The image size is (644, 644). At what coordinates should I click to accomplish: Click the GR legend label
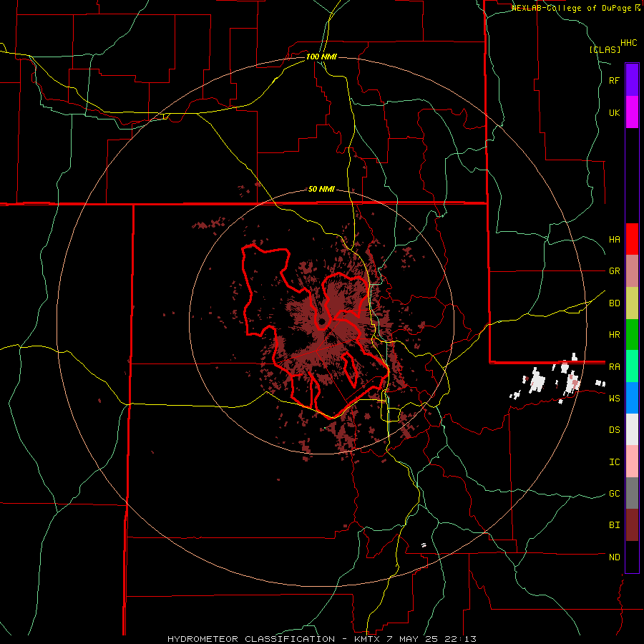(614, 271)
